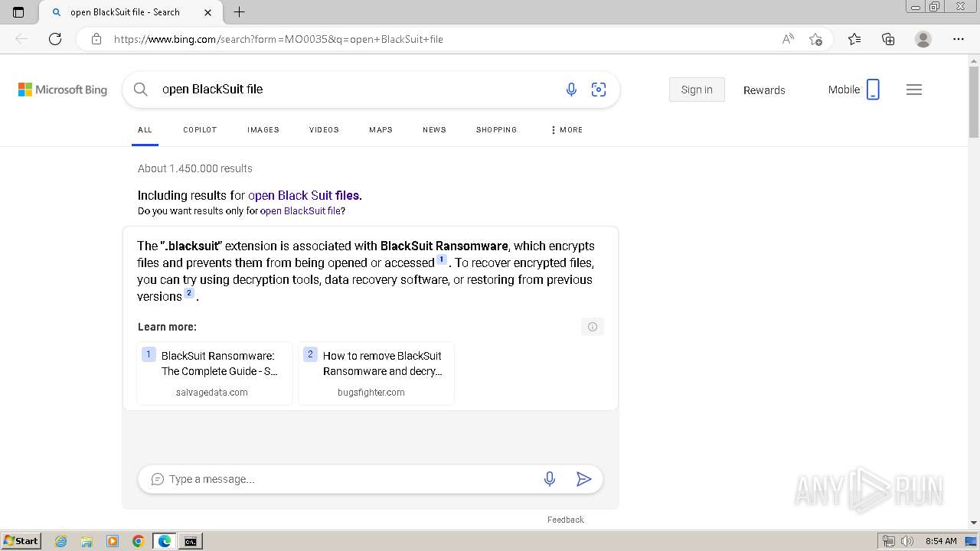Open Edge Settings and more menu
The width and height of the screenshot is (980, 551).
pos(959,39)
